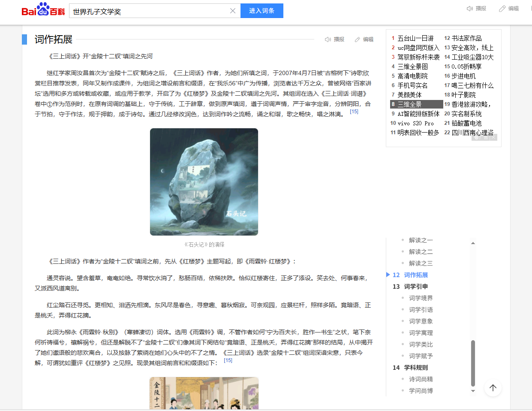
Task: Go to 词学境界 subsection in the catalog
Action: [421, 298]
